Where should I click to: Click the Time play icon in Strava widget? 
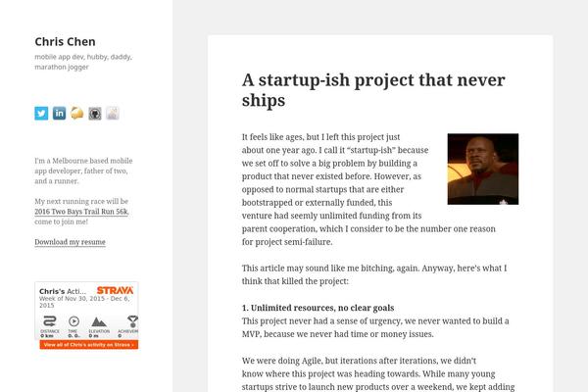73,321
